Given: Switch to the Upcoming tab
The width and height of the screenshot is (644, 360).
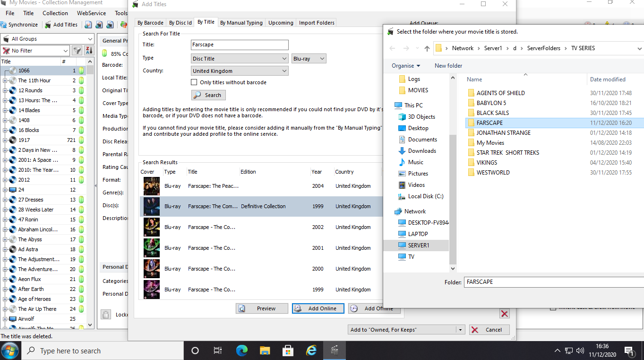Looking at the screenshot, I should (x=281, y=23).
